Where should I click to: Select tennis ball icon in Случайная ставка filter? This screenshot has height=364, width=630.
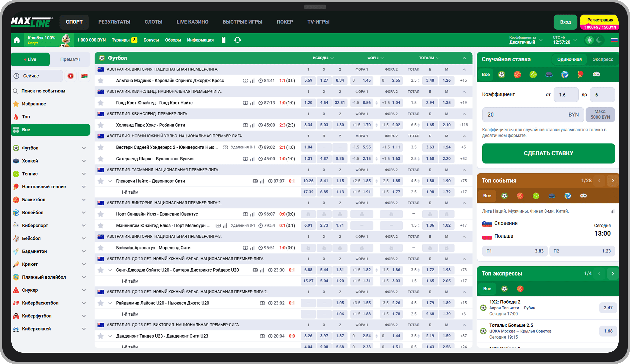[533, 75]
